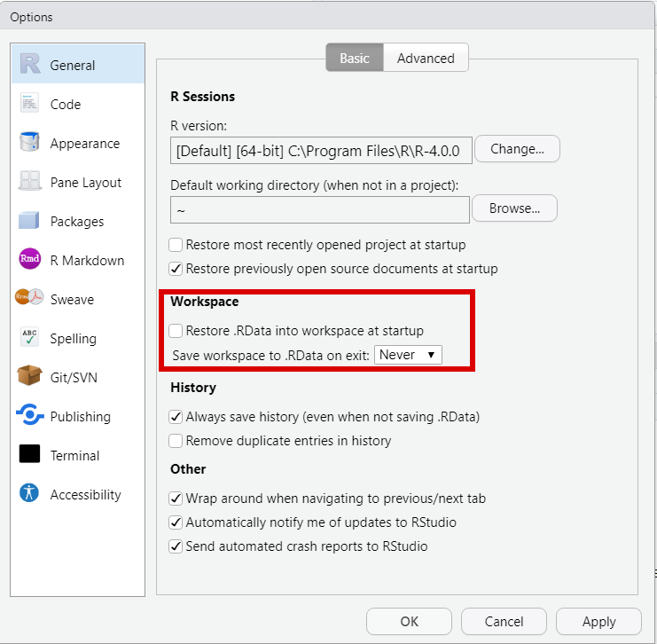Click in the default working directory field
The height and width of the screenshot is (644, 657).
pyautogui.click(x=319, y=209)
